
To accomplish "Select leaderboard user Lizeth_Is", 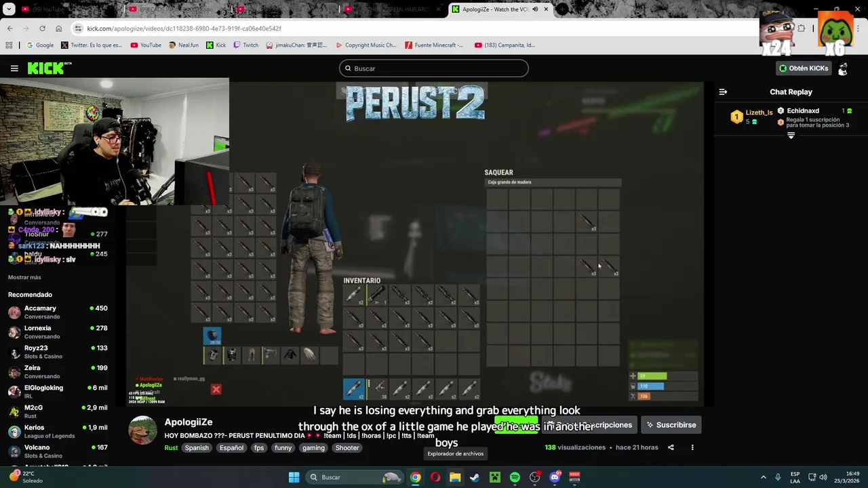I will (759, 113).
